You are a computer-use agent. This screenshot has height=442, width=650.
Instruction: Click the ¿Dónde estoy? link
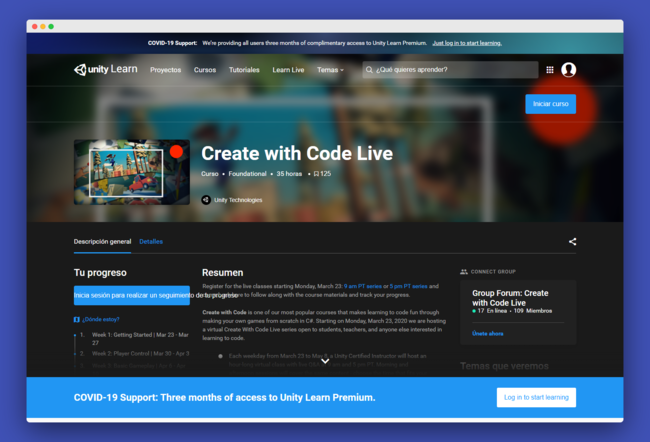[x=101, y=319]
